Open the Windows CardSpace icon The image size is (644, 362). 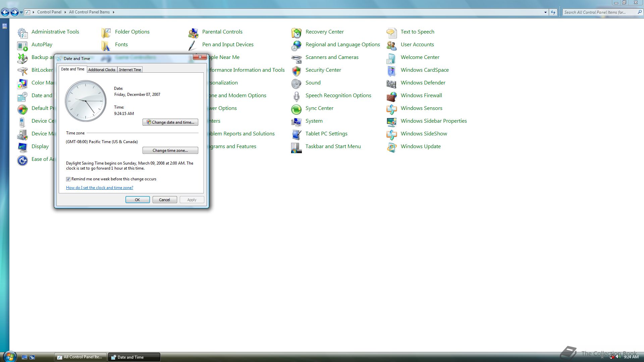pos(392,71)
